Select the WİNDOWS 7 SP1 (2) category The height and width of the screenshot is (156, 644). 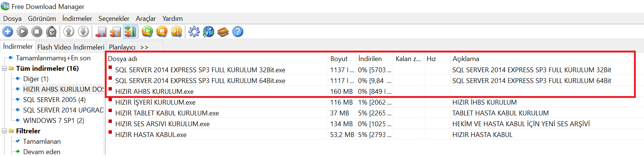click(54, 121)
